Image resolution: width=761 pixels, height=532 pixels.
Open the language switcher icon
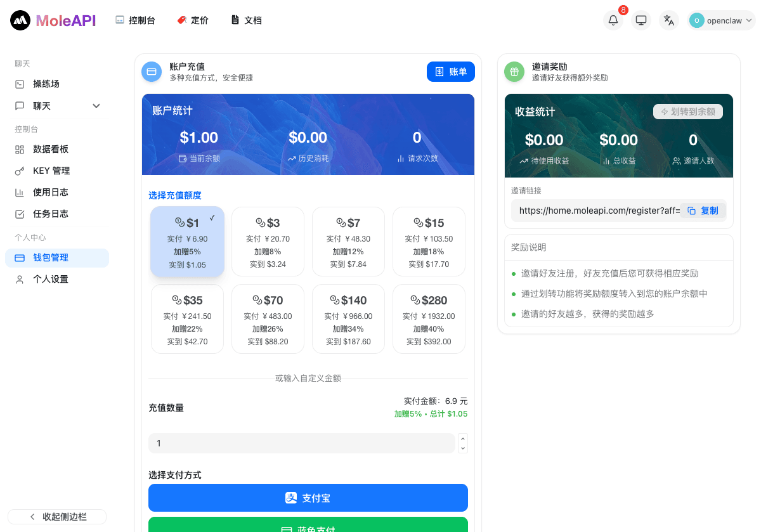point(668,20)
